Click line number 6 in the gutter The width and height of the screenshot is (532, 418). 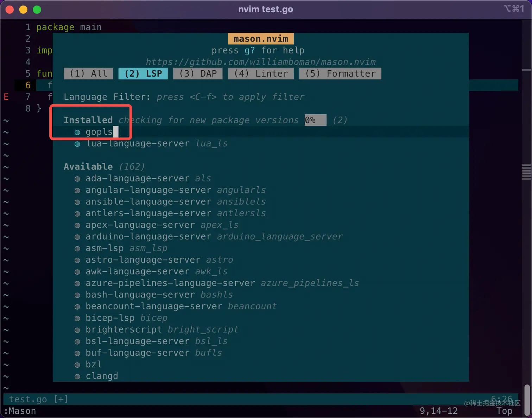coord(28,85)
